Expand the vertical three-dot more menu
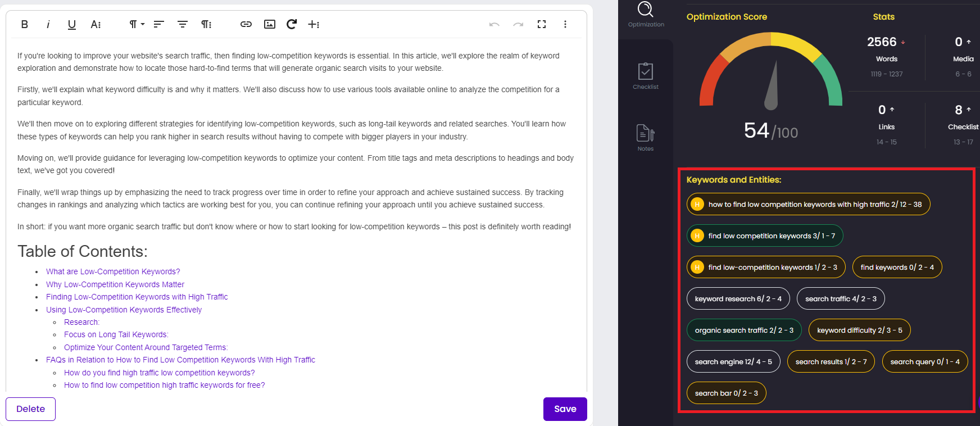 click(565, 24)
